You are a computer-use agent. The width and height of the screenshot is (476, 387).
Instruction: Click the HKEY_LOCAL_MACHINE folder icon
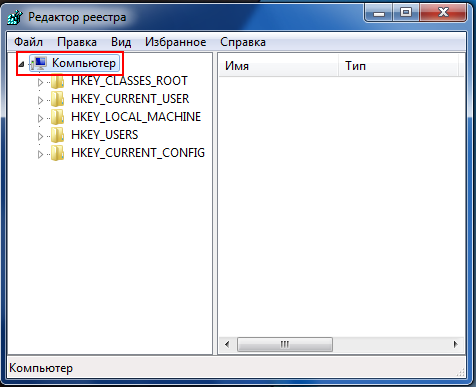click(58, 117)
